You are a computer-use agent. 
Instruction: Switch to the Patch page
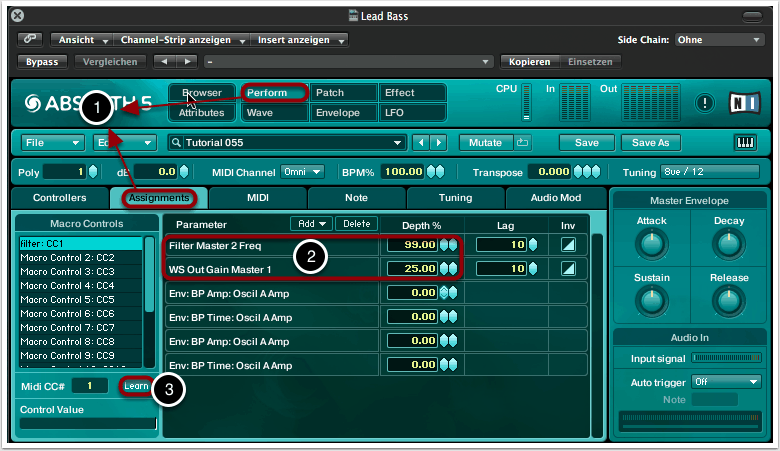343,92
